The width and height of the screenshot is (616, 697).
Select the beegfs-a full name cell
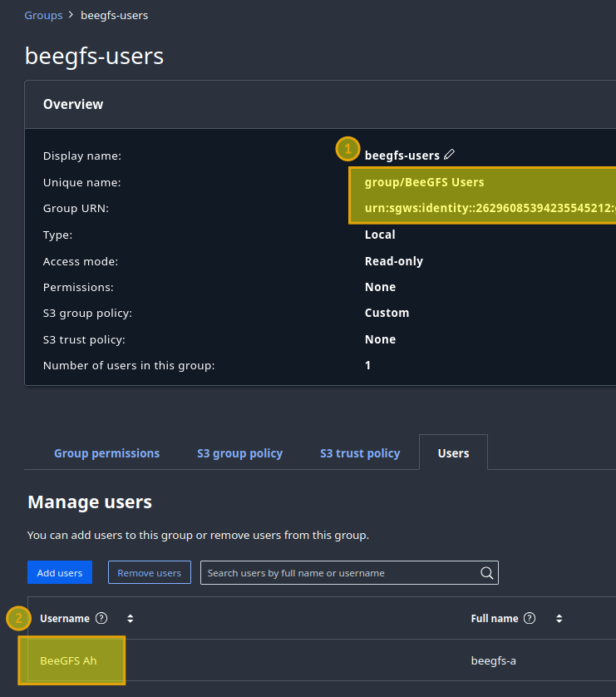coord(494,661)
